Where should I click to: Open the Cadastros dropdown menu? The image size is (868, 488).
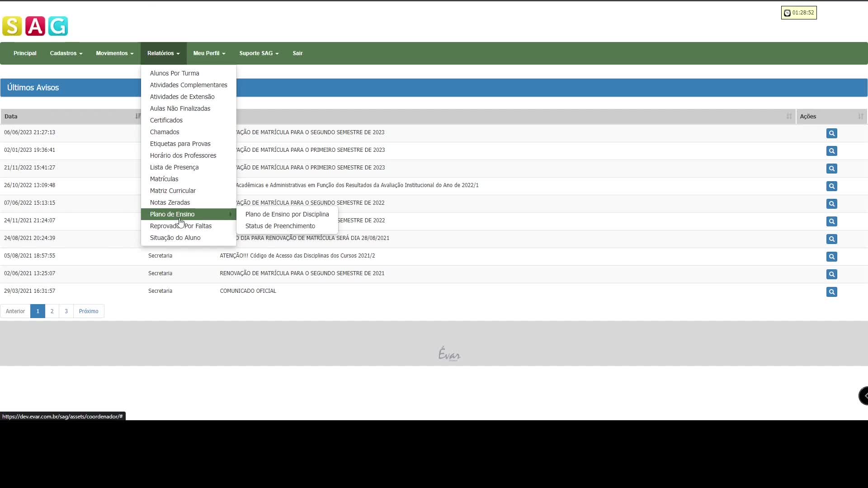click(x=66, y=53)
